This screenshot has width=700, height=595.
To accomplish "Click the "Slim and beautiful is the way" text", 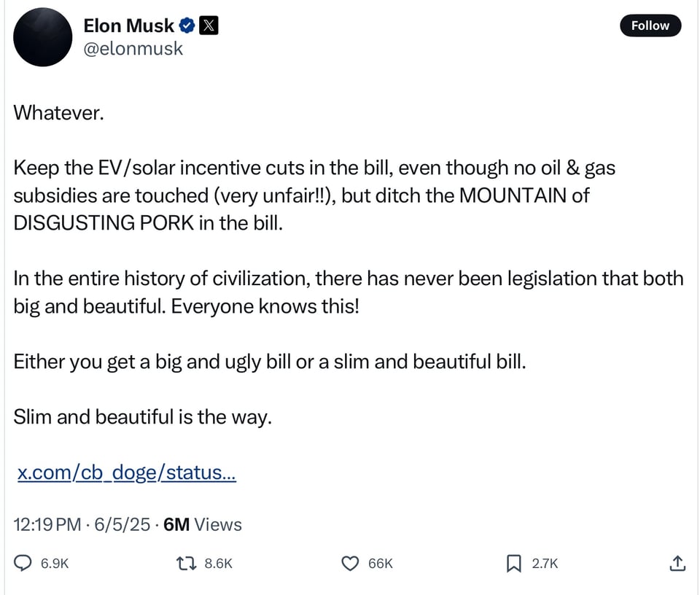I will [x=142, y=417].
